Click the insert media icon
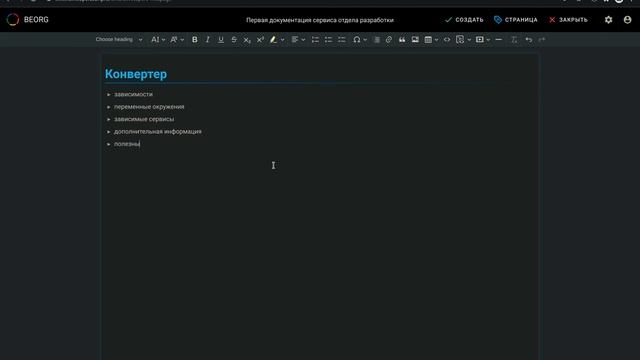640x360 pixels. [x=480, y=40]
